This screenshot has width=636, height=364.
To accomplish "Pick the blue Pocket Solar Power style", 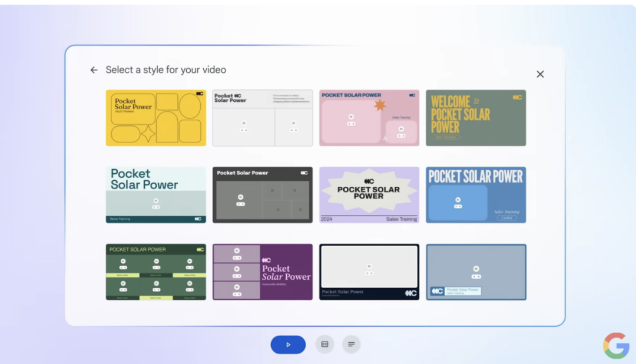I will (x=476, y=195).
